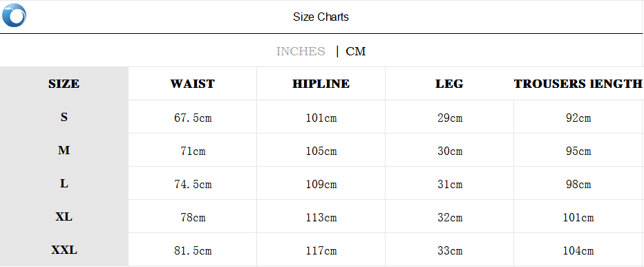Click the Size Charts title
Screen dimensions: 644x267
[x=321, y=17]
